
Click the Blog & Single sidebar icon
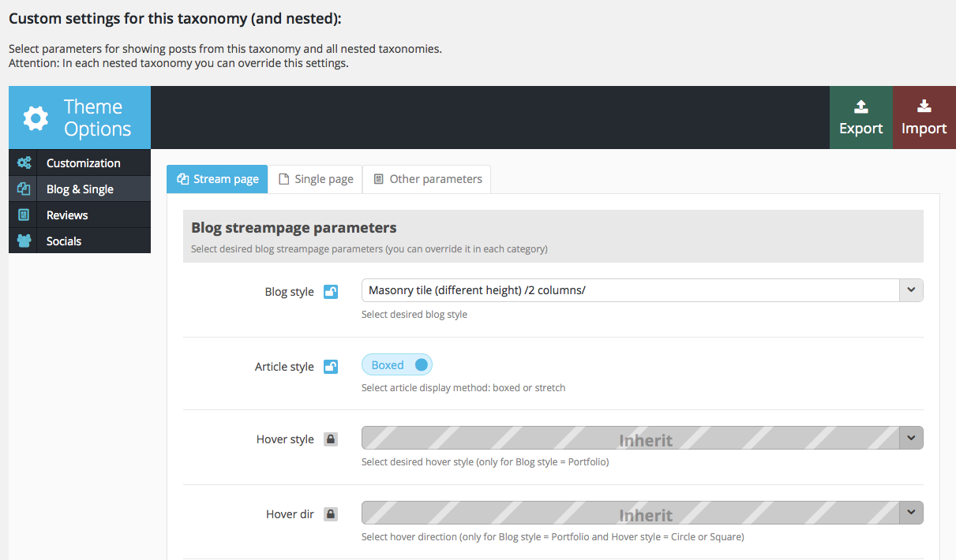pos(24,189)
